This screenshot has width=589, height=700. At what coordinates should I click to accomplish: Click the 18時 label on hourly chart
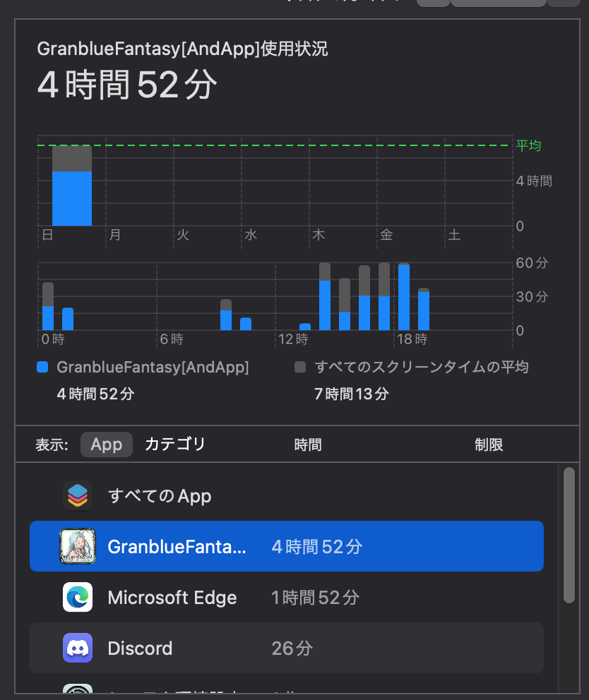tap(412, 339)
